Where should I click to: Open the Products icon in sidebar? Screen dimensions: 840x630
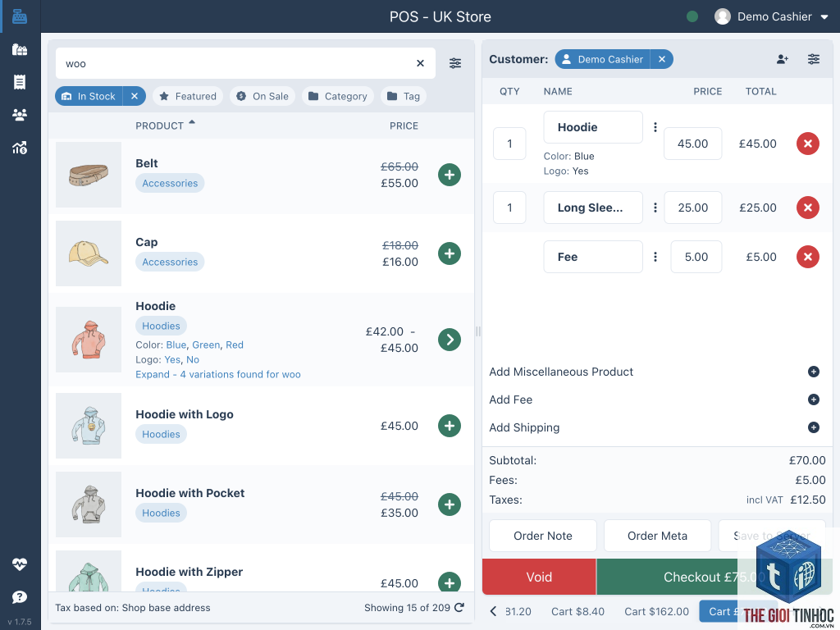(20, 50)
